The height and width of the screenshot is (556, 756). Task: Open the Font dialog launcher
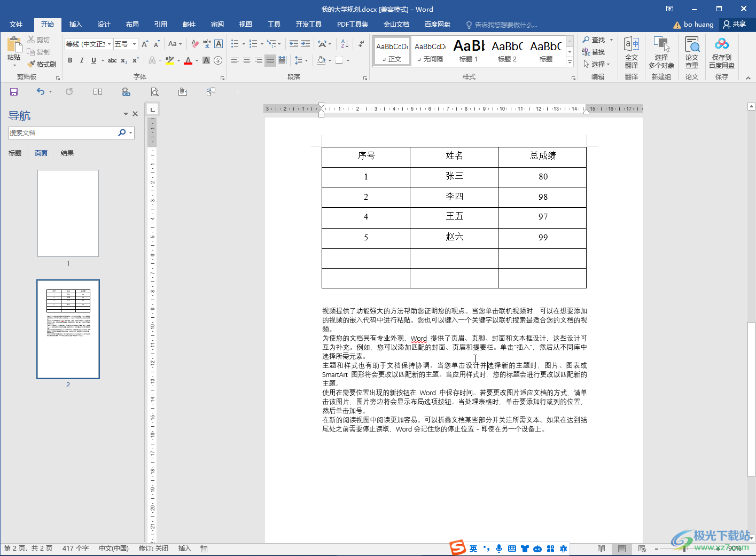pos(223,78)
